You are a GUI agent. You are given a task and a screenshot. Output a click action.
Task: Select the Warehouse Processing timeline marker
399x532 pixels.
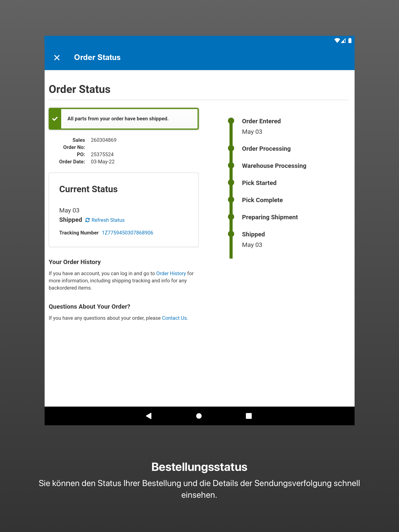(x=231, y=165)
